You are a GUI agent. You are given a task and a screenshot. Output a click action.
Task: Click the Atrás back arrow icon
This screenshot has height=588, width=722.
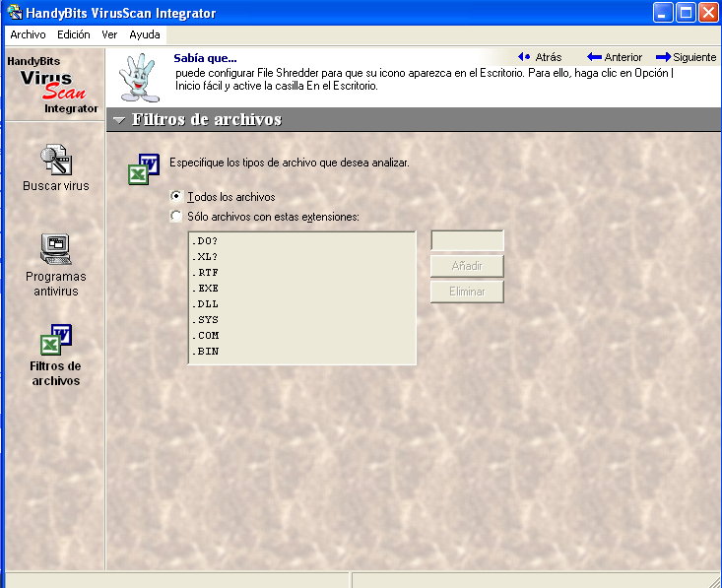tap(524, 57)
